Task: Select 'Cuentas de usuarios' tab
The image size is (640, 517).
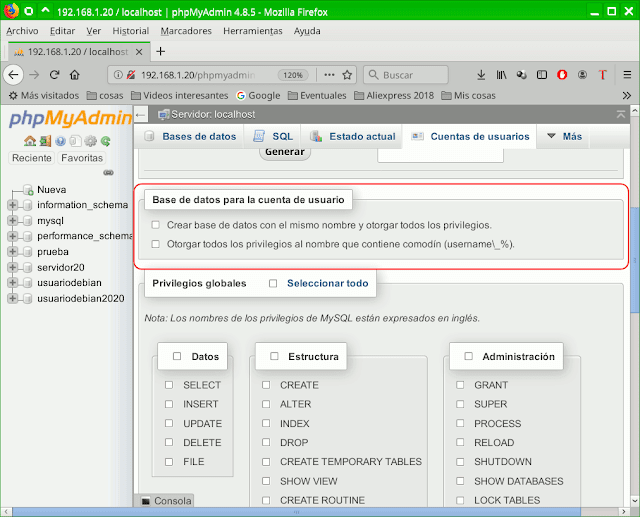Action: click(469, 136)
